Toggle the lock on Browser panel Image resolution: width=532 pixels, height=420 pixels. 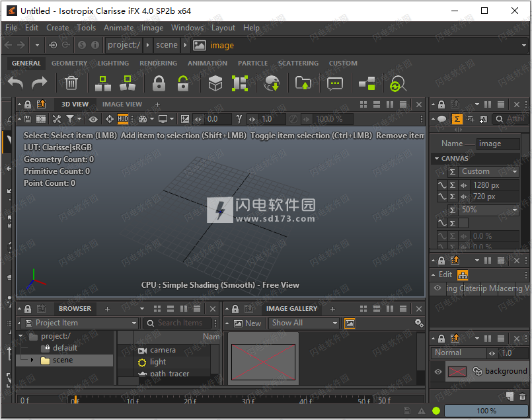click(x=28, y=309)
